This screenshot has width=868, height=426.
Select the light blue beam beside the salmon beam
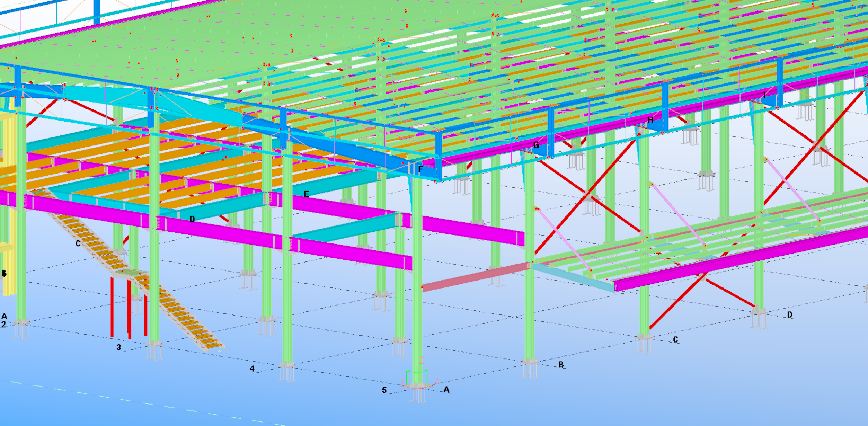point(573,278)
